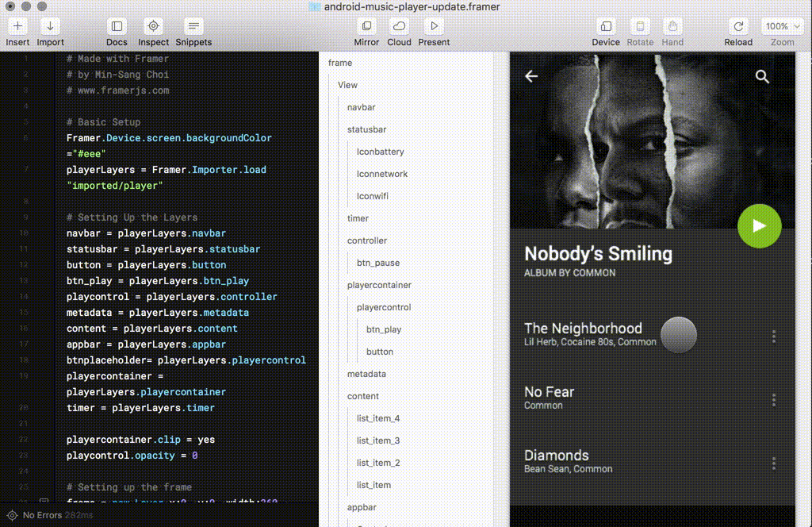812x527 pixels.
Task: Select the btn_pause layer
Action: (378, 263)
